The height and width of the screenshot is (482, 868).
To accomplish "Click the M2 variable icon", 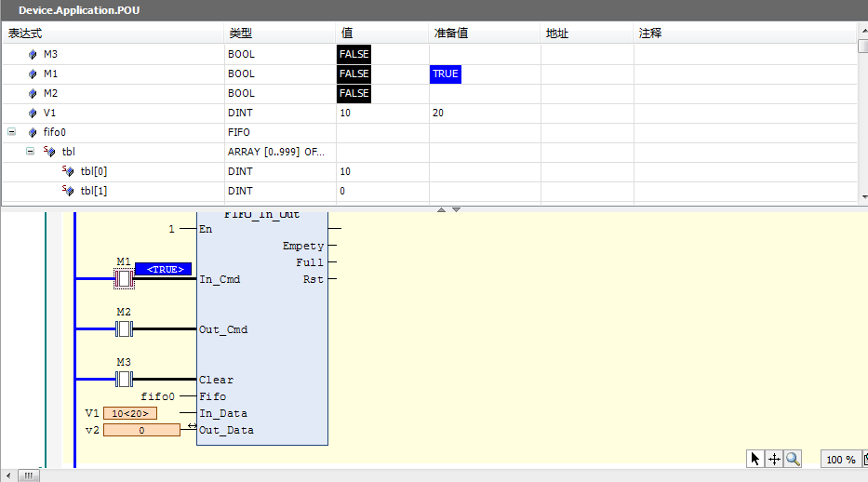I will click(x=33, y=94).
